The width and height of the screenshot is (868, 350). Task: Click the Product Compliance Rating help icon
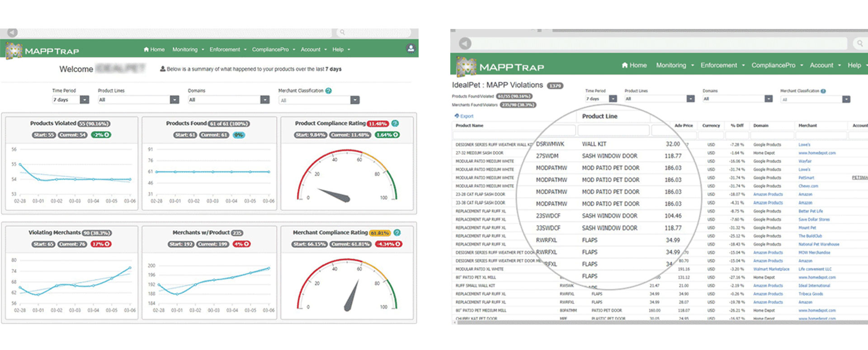395,123
